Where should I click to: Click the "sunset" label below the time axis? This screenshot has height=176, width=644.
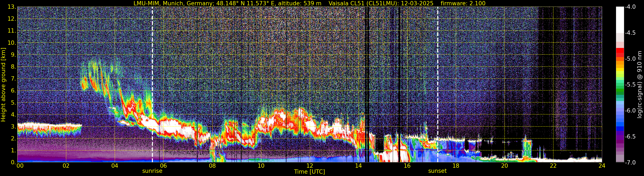point(437,171)
